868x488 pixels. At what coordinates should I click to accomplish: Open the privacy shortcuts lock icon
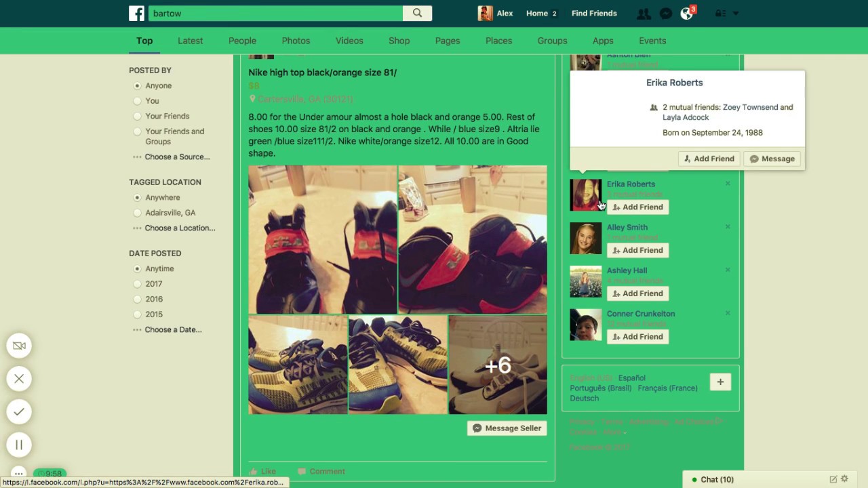coord(719,14)
